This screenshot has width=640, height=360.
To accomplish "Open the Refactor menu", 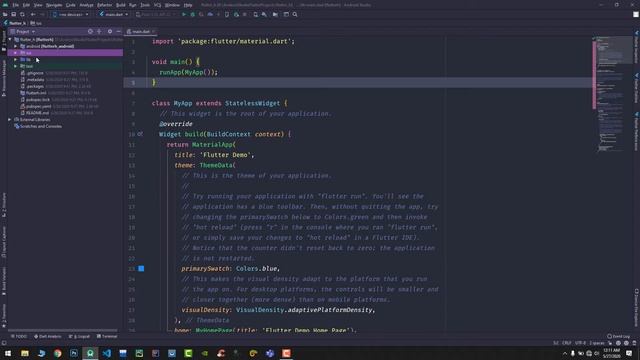I will click(x=104, y=5).
